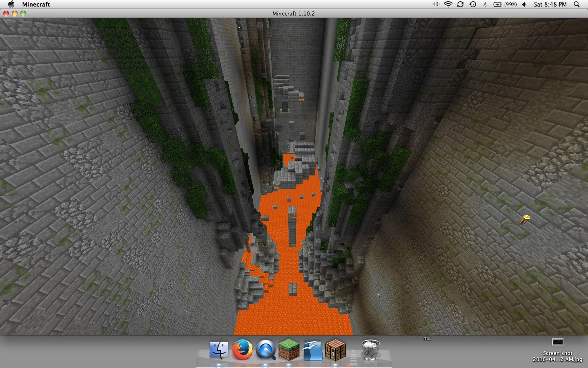
Task: Open the Apple menu
Action: pyautogui.click(x=11, y=4)
